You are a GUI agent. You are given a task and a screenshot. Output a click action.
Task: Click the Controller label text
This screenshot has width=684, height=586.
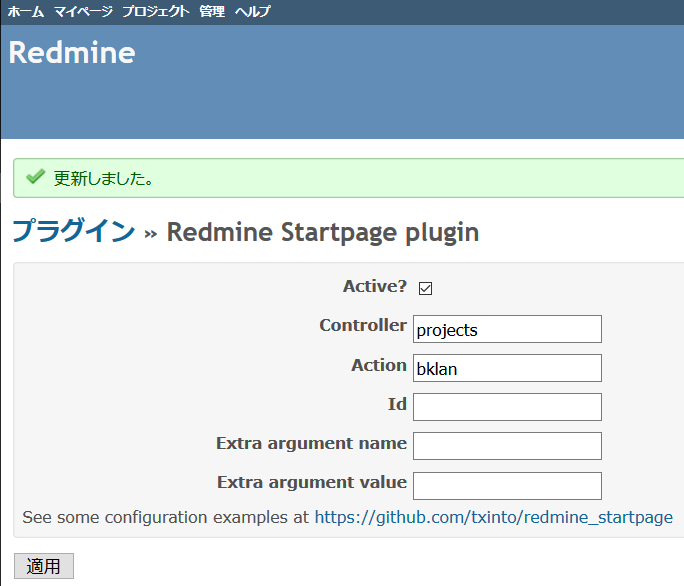363,326
